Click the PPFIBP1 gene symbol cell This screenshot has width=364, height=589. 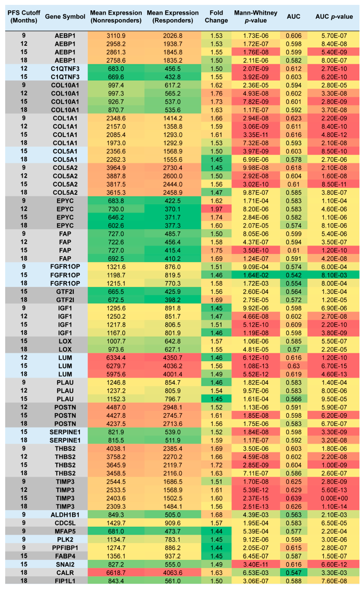[65, 548]
